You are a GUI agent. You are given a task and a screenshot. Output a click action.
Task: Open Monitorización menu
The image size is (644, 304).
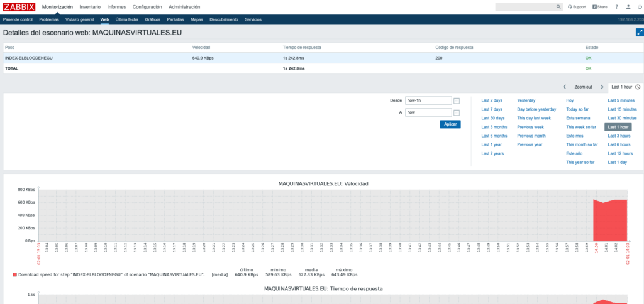[57, 7]
